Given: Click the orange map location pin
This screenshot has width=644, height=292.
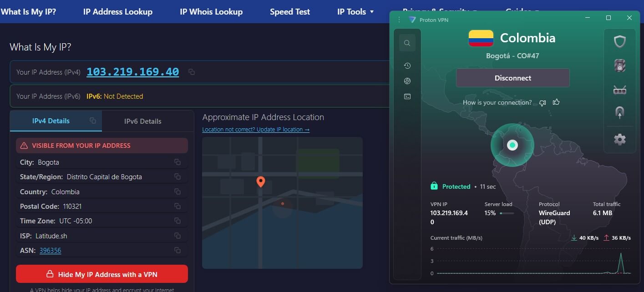Looking at the screenshot, I should (x=260, y=182).
